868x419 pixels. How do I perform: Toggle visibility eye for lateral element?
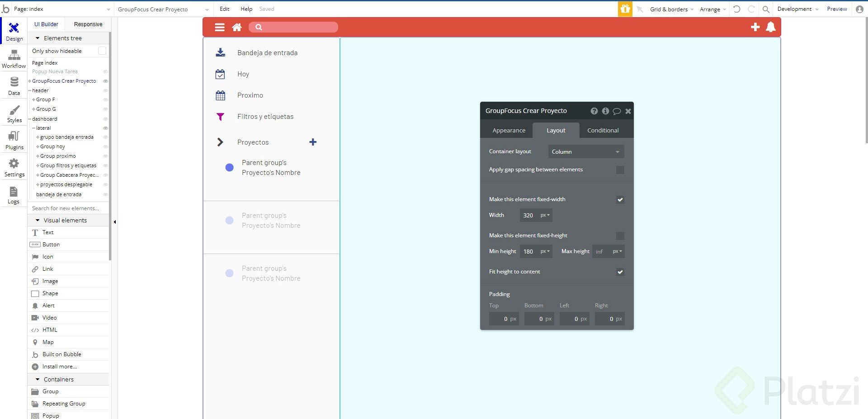(105, 128)
